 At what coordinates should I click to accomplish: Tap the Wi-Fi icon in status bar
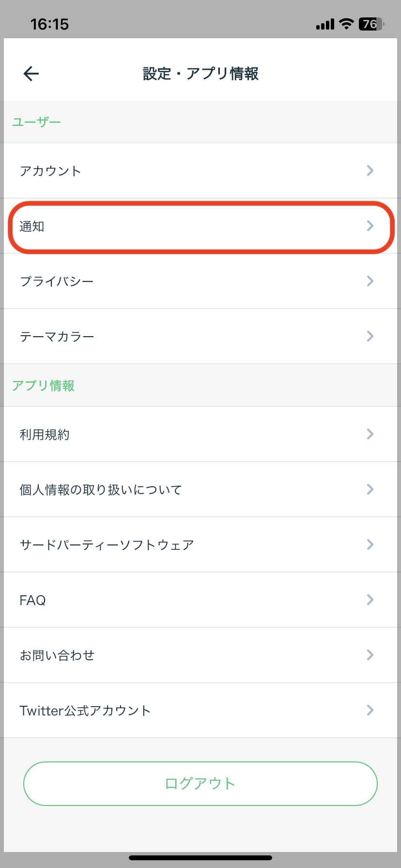tap(346, 24)
